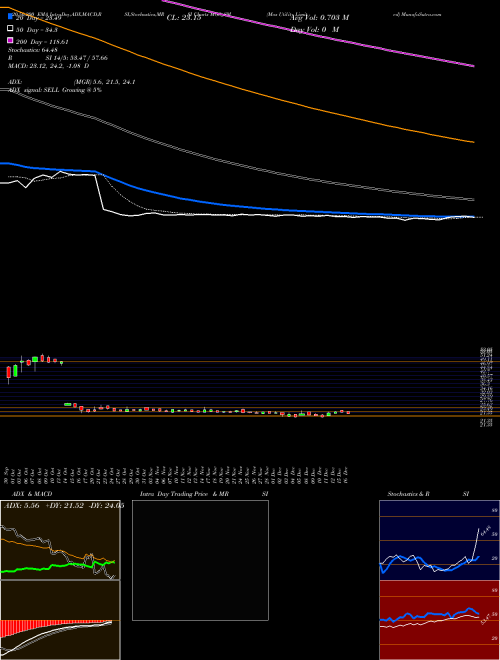The image size is (500, 660).
Task: Click the red MACD histogram panel
Action: pyautogui.click(x=60, y=620)
